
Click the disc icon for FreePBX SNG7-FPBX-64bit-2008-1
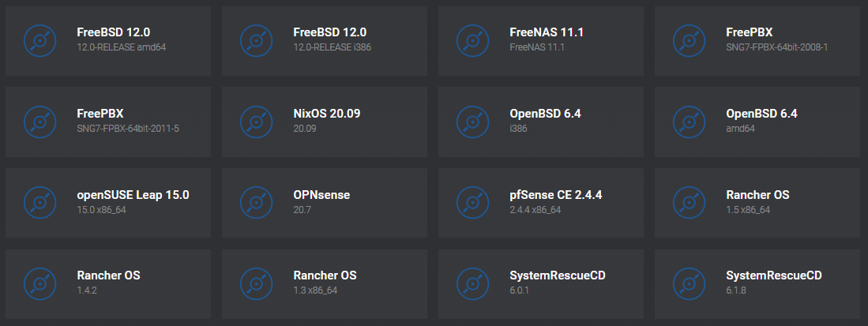click(x=690, y=40)
